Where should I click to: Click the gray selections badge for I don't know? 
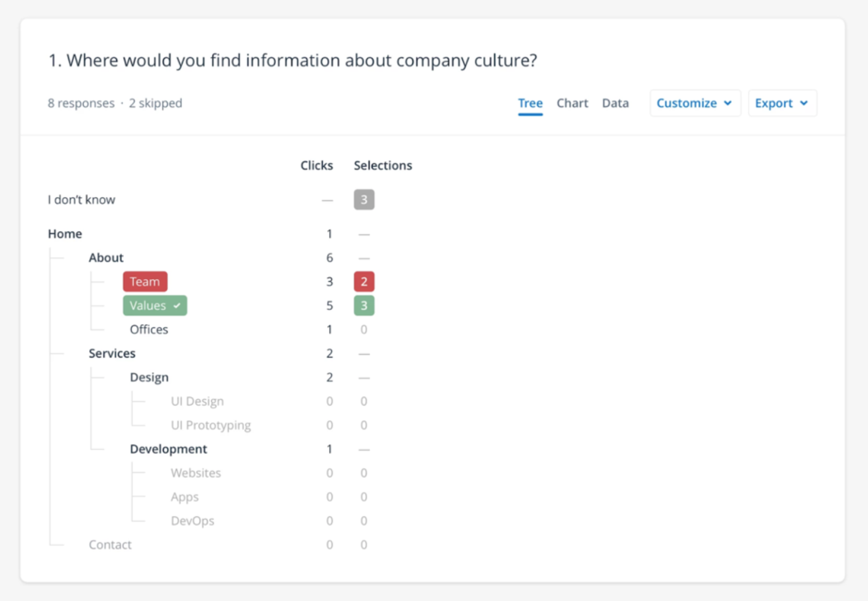pyautogui.click(x=364, y=199)
